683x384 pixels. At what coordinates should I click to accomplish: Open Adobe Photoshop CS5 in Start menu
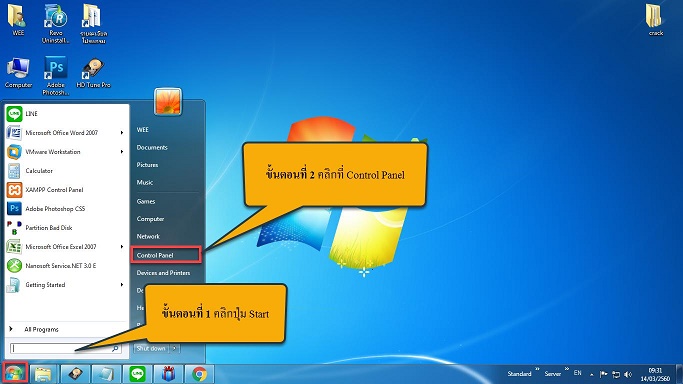click(65, 209)
